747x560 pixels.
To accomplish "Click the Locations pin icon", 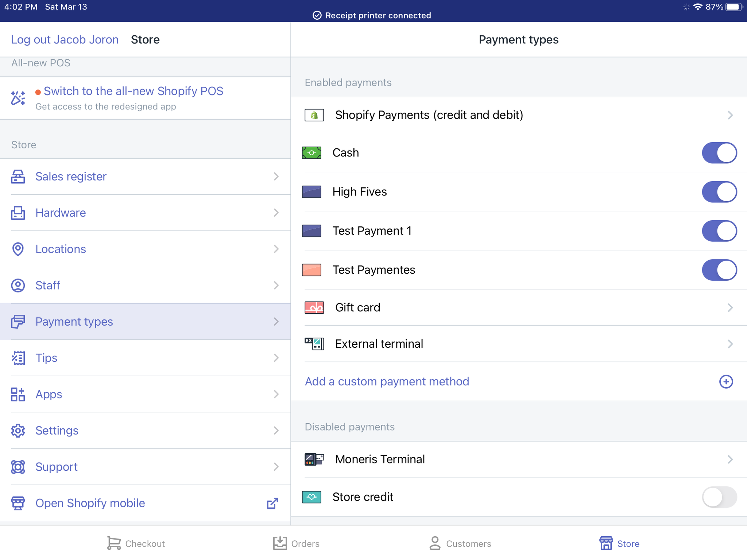I will [x=18, y=249].
